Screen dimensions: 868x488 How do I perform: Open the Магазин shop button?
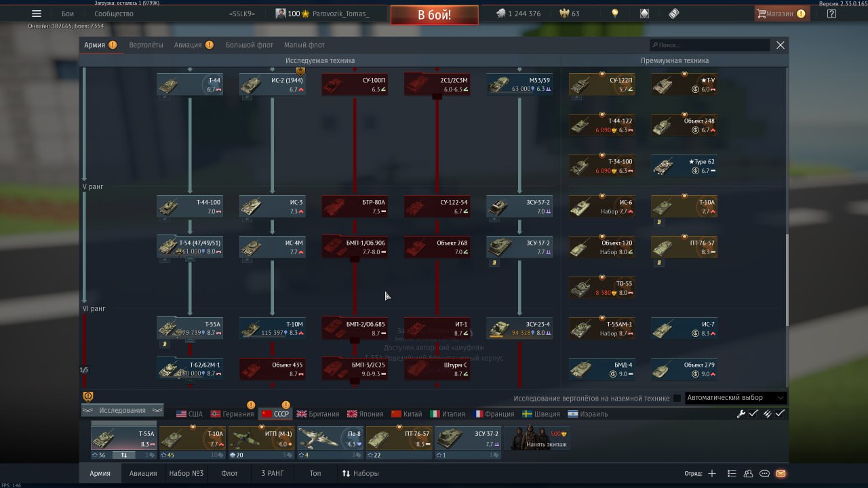pyautogui.click(x=781, y=14)
